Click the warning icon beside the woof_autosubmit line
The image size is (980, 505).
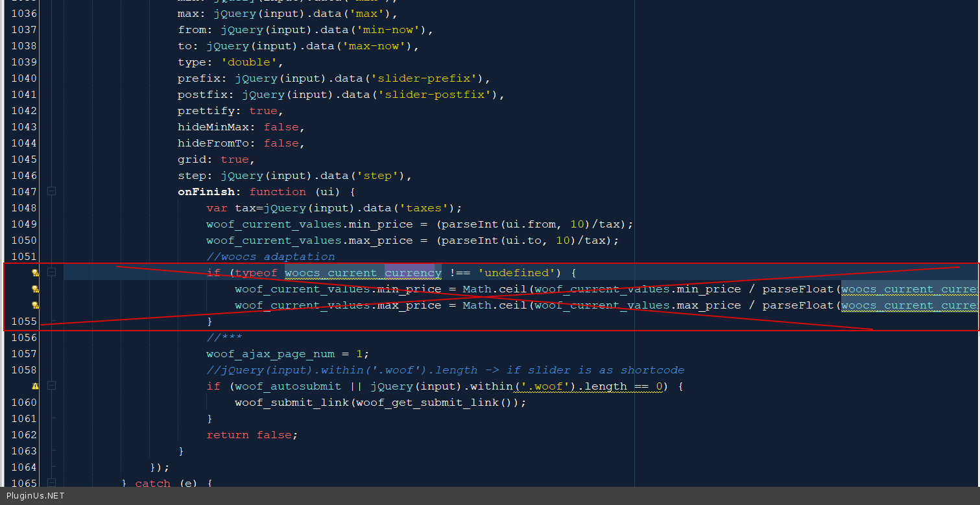(x=36, y=386)
